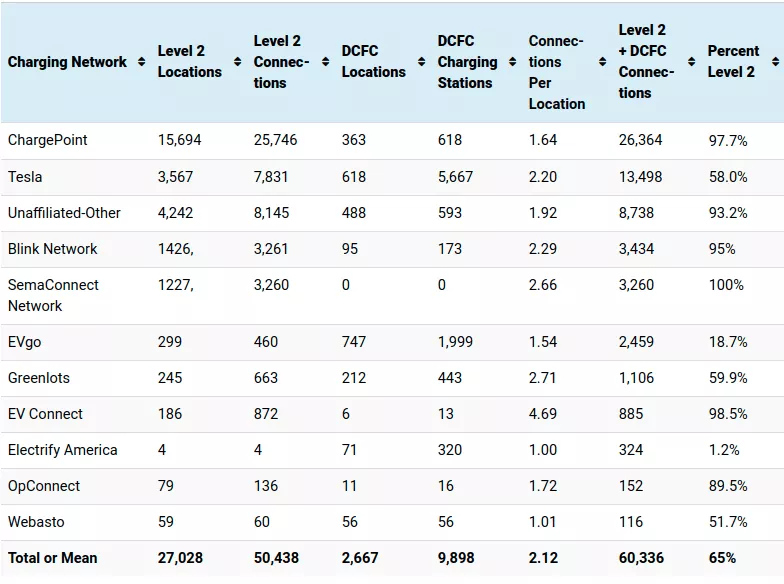Click the 9,898 total DCFC stations
The width and height of the screenshot is (784, 584).
tap(456, 558)
